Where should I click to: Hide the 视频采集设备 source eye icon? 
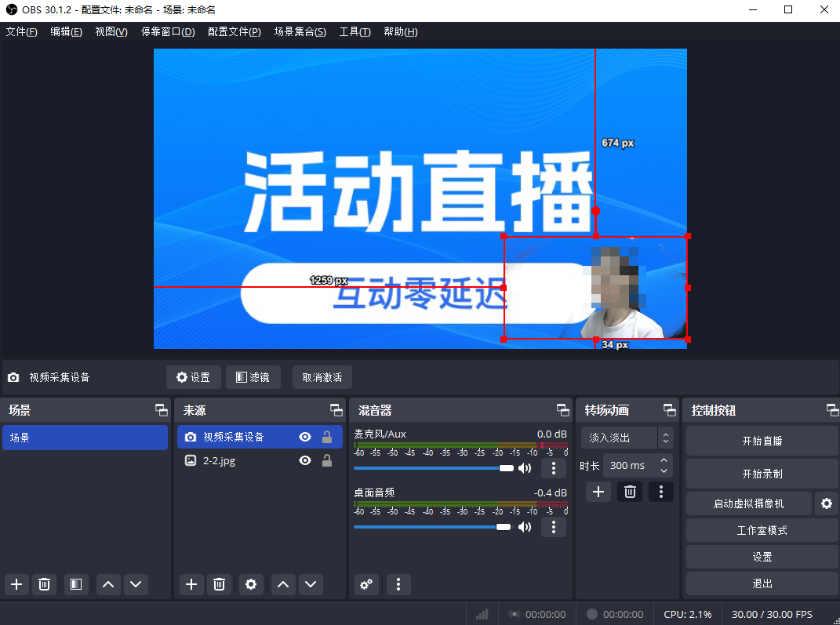[x=305, y=438]
